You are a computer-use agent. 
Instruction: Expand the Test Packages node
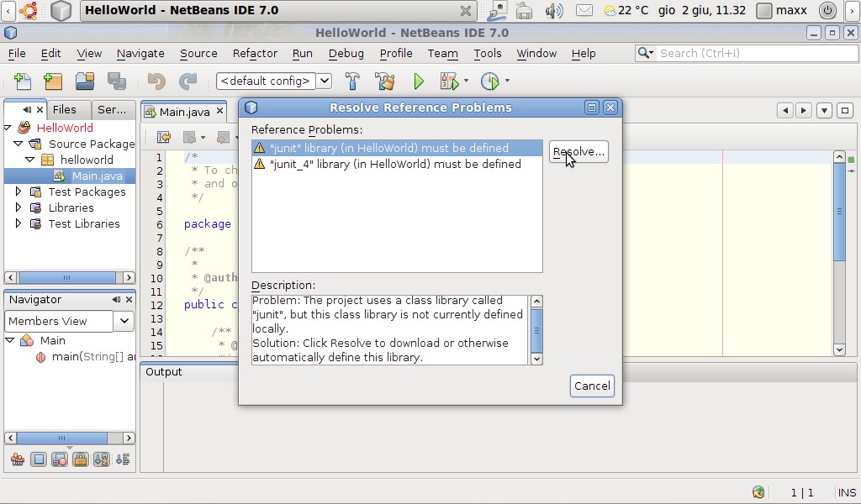(x=18, y=192)
